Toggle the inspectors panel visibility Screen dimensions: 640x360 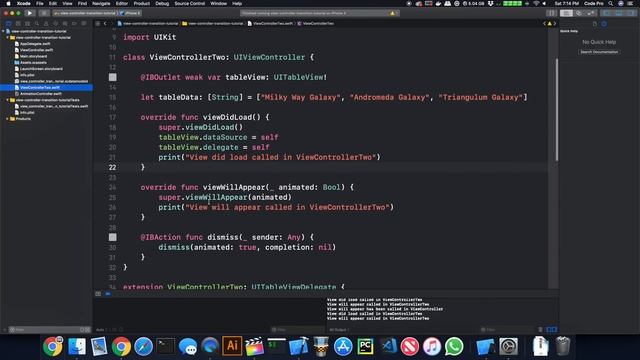(631, 13)
